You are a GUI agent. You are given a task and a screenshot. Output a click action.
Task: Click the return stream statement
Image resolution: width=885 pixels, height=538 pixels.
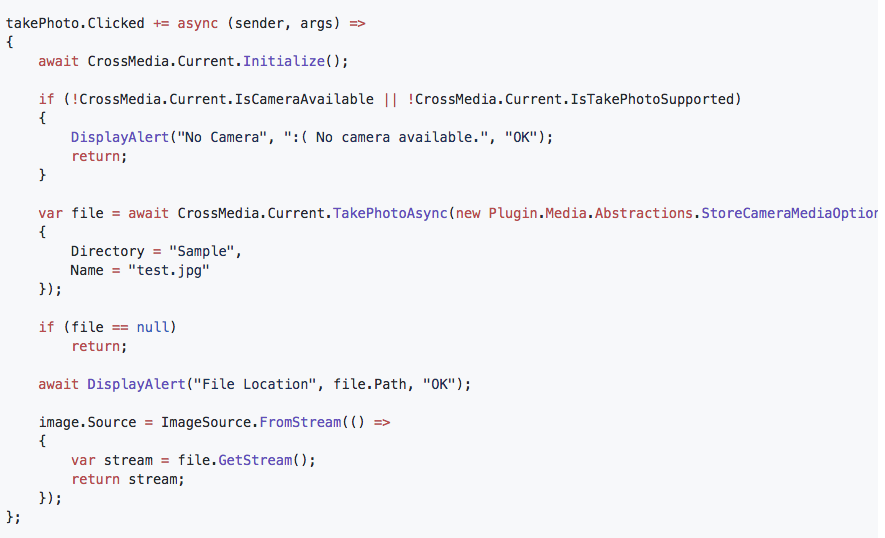(128, 479)
